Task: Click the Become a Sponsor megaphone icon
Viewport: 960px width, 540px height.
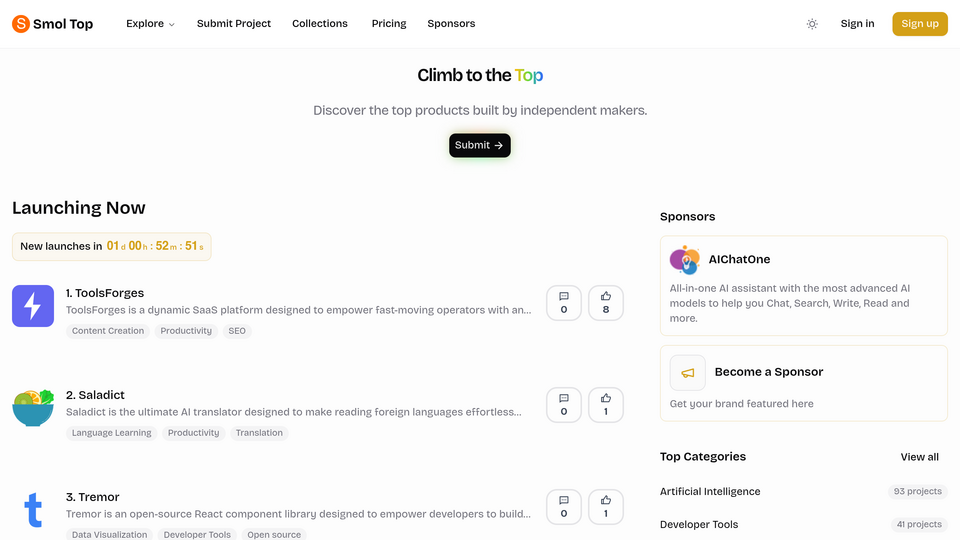Action: [688, 373]
